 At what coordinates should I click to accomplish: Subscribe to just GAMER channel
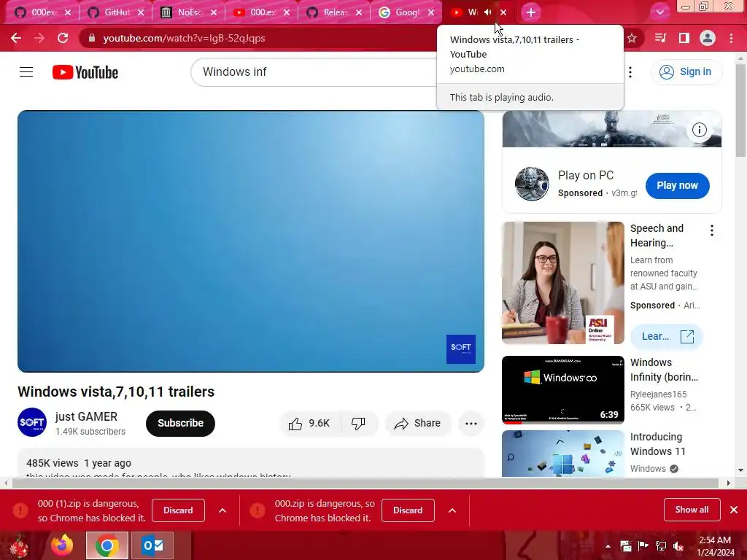tap(181, 424)
